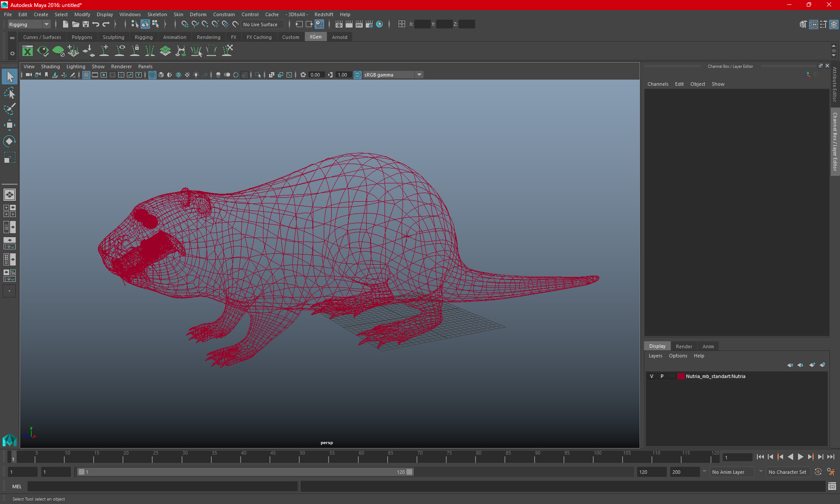Screen dimensions: 840x504
Task: Open the viewport Shading menu
Action: [x=50, y=66]
